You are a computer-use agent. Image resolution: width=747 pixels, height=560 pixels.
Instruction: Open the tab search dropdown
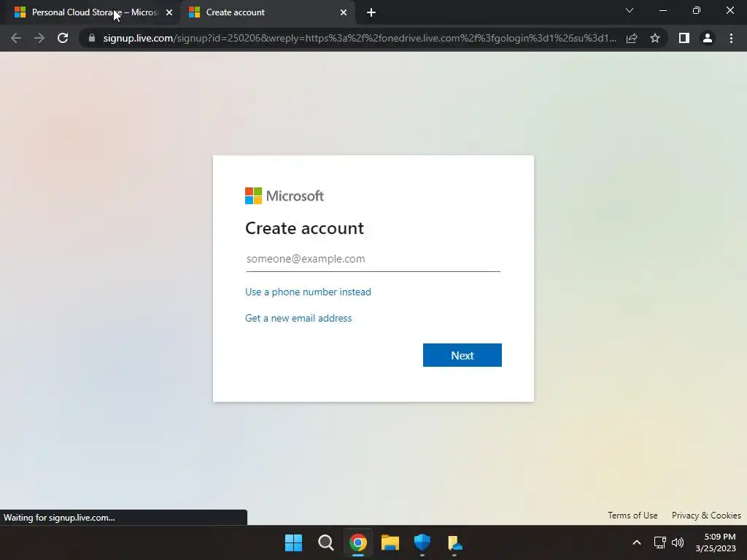pyautogui.click(x=630, y=10)
